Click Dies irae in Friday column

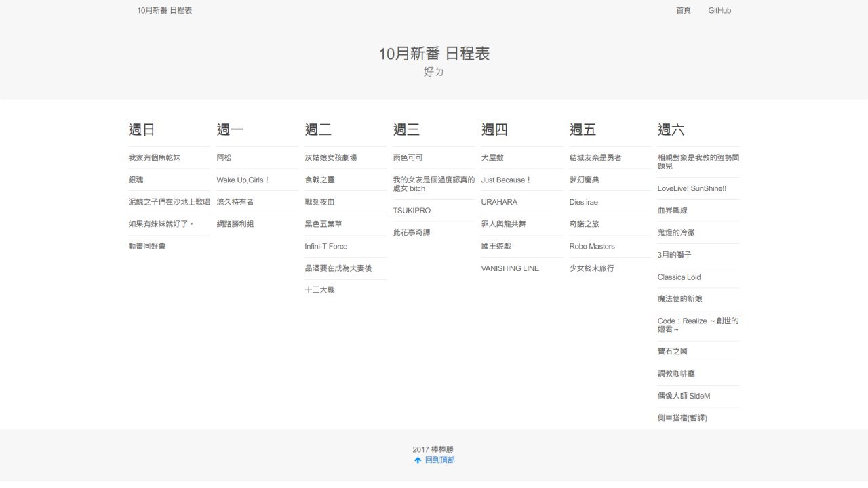(x=584, y=202)
